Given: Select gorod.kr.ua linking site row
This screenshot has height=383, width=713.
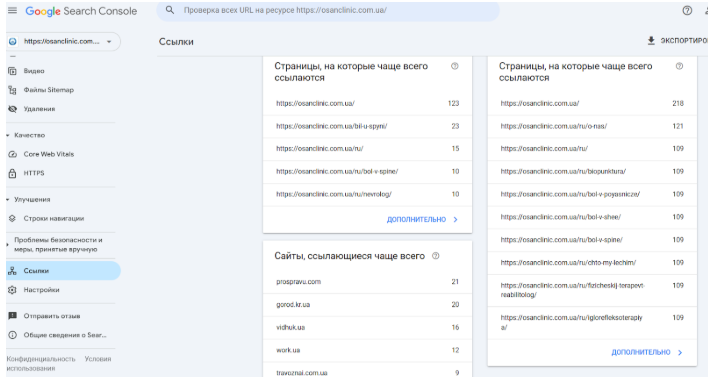Looking at the screenshot, I should tap(367, 305).
